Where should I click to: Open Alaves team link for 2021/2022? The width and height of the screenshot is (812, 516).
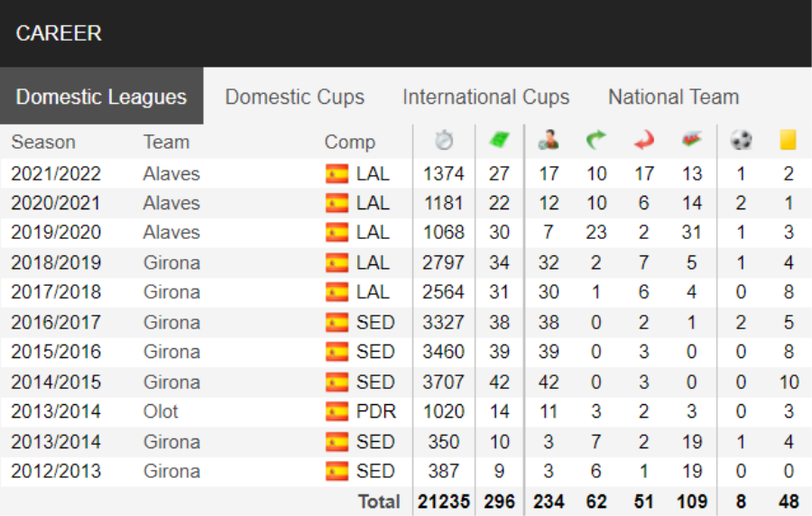(171, 174)
